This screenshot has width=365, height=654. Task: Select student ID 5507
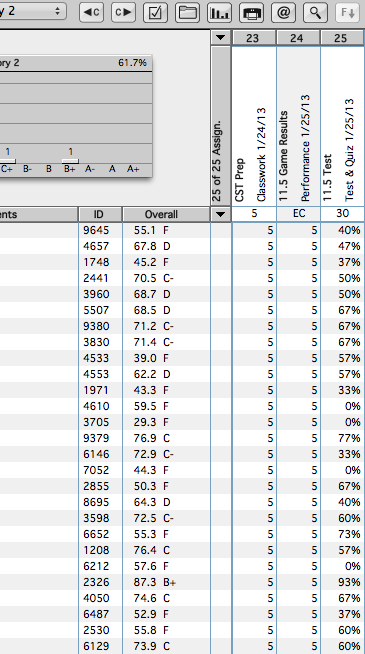tap(96, 310)
